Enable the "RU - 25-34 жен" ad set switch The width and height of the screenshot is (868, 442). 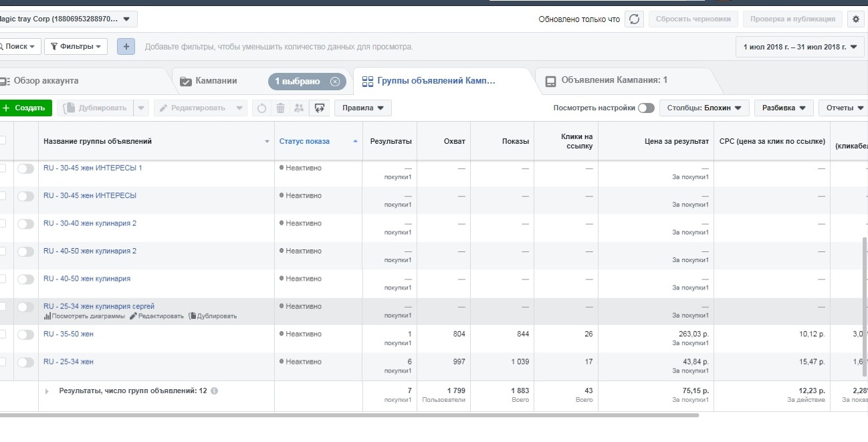(25, 362)
